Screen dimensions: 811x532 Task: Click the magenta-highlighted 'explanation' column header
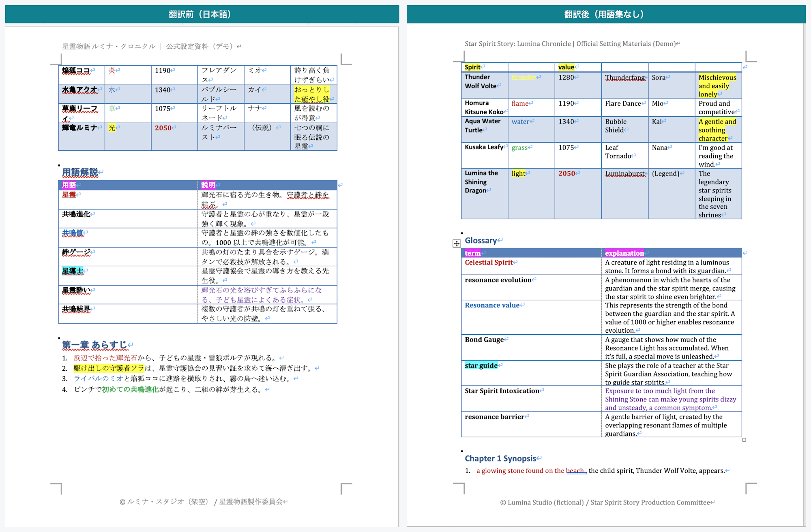[624, 253]
